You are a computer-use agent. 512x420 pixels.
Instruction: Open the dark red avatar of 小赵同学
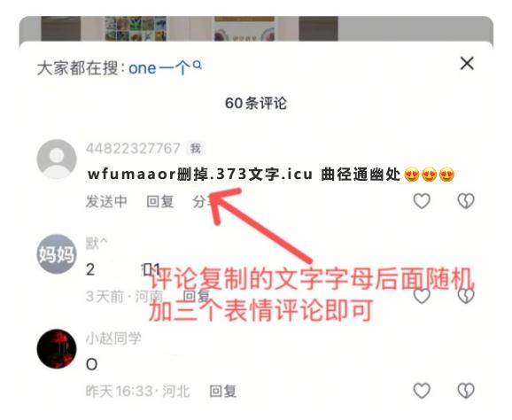click(x=57, y=348)
